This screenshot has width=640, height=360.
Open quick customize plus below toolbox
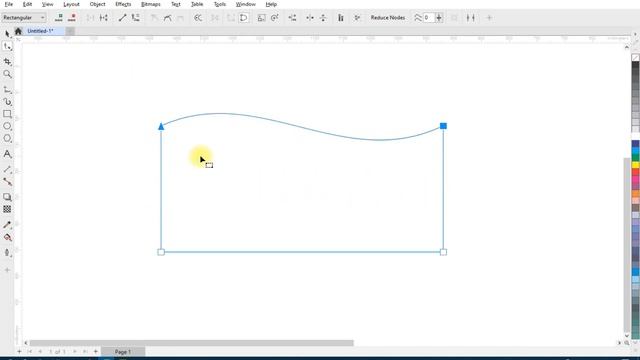(x=7, y=270)
